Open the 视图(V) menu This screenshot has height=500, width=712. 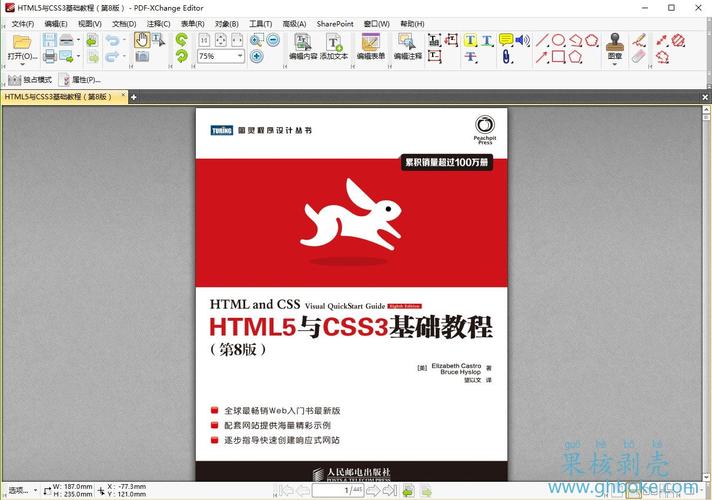pyautogui.click(x=89, y=24)
